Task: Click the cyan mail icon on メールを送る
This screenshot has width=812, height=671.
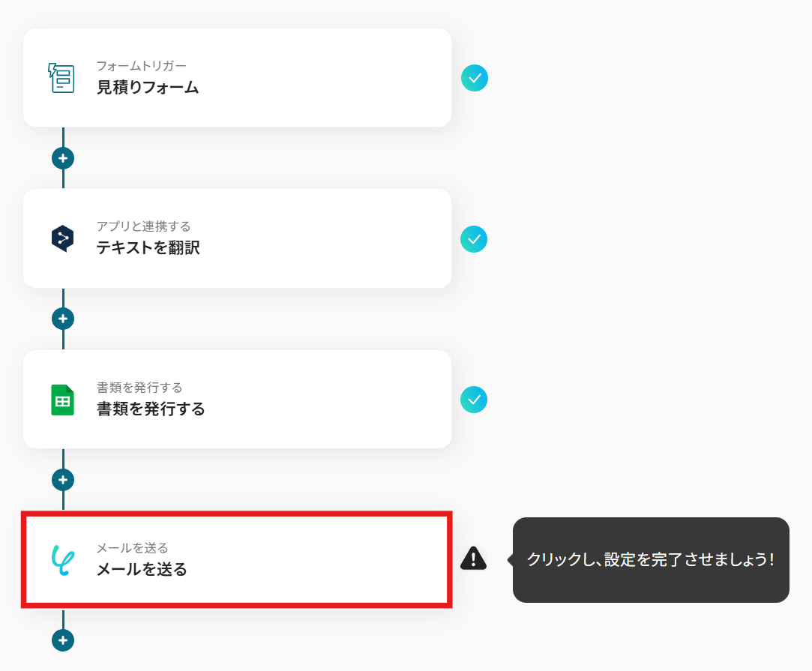Action: click(63, 560)
